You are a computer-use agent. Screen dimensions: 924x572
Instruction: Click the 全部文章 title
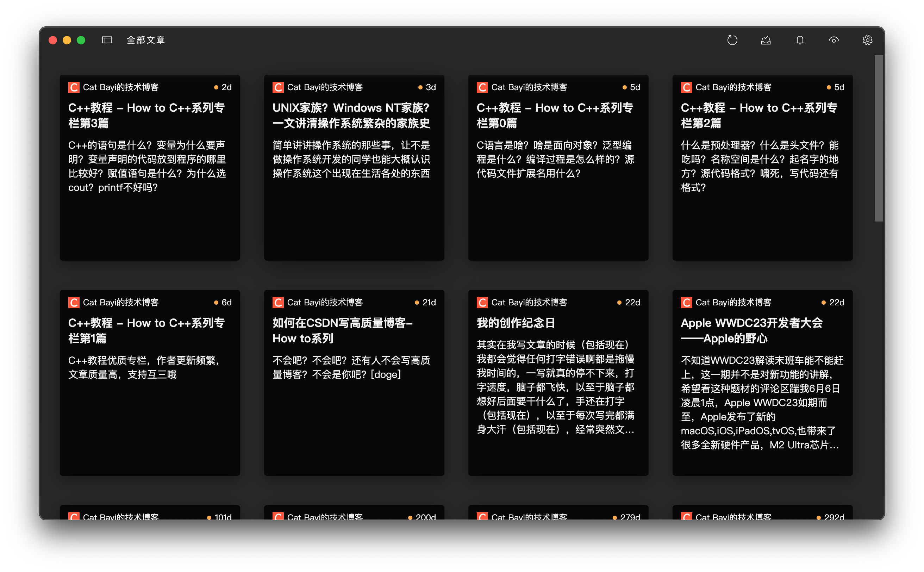point(146,40)
